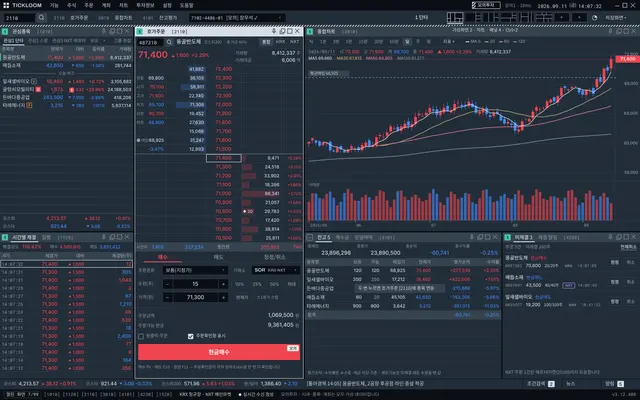Open the 저장화면 saved screens dropdown

(616, 18)
